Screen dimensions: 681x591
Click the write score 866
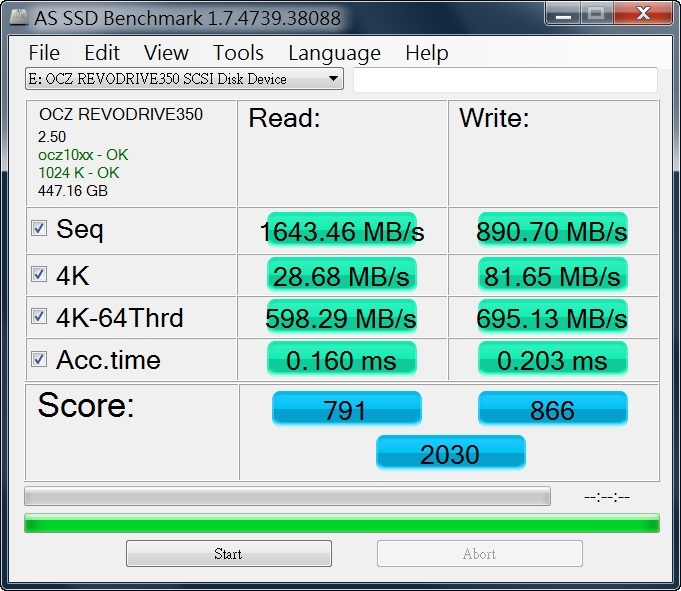(552, 409)
